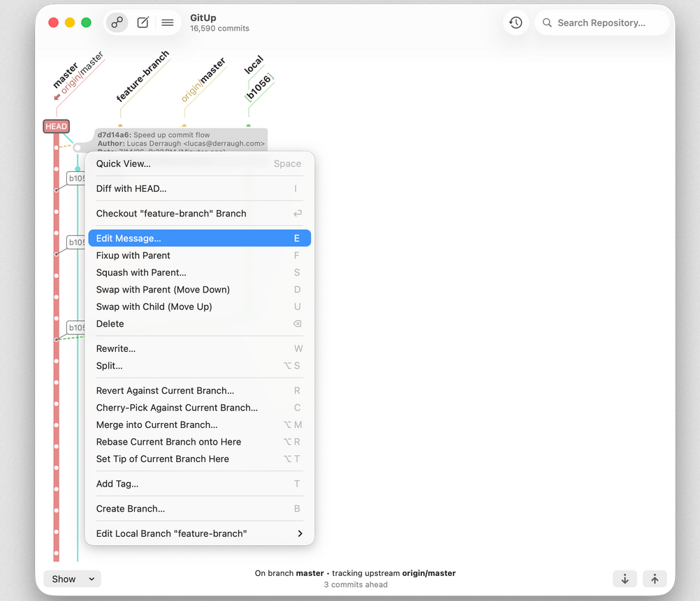Choose Squash with Parent...

(x=200, y=273)
